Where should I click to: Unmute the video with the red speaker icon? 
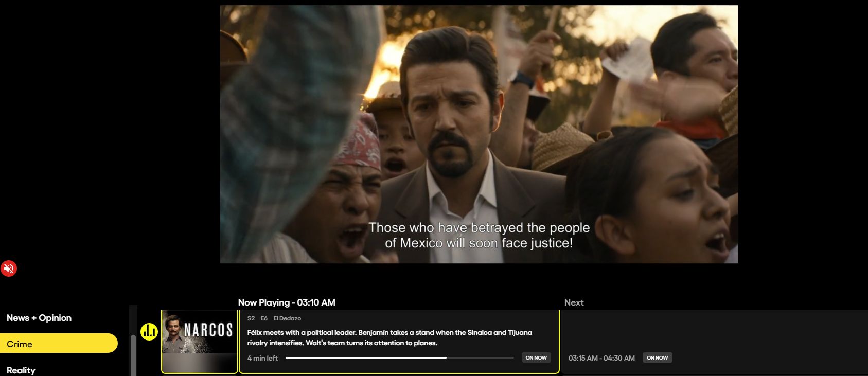[x=9, y=268]
